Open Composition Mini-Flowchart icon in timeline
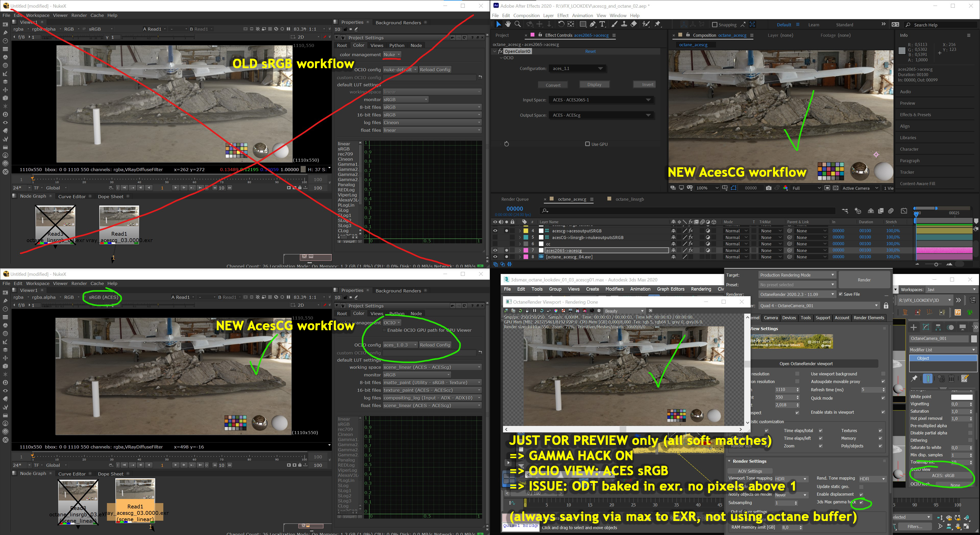This screenshot has height=535, width=980. click(845, 211)
